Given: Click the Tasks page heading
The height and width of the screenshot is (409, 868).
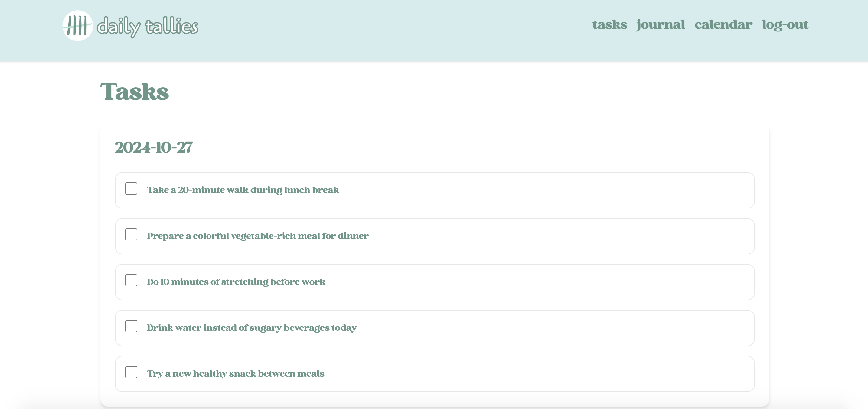Looking at the screenshot, I should 135,92.
